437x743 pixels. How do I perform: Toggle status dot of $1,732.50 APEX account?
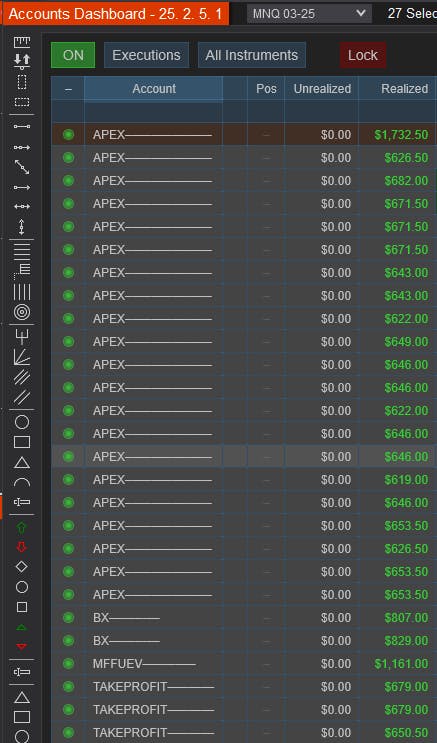[68, 135]
